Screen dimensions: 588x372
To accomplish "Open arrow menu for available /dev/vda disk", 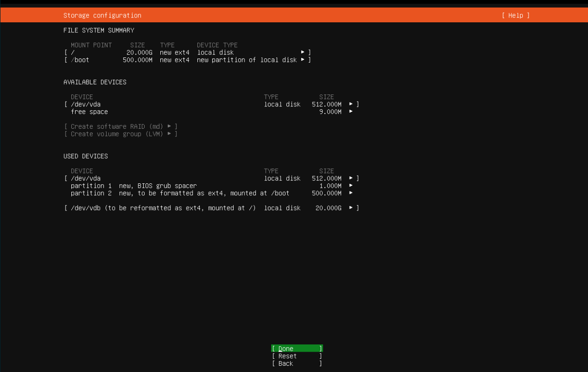I will (x=351, y=104).
